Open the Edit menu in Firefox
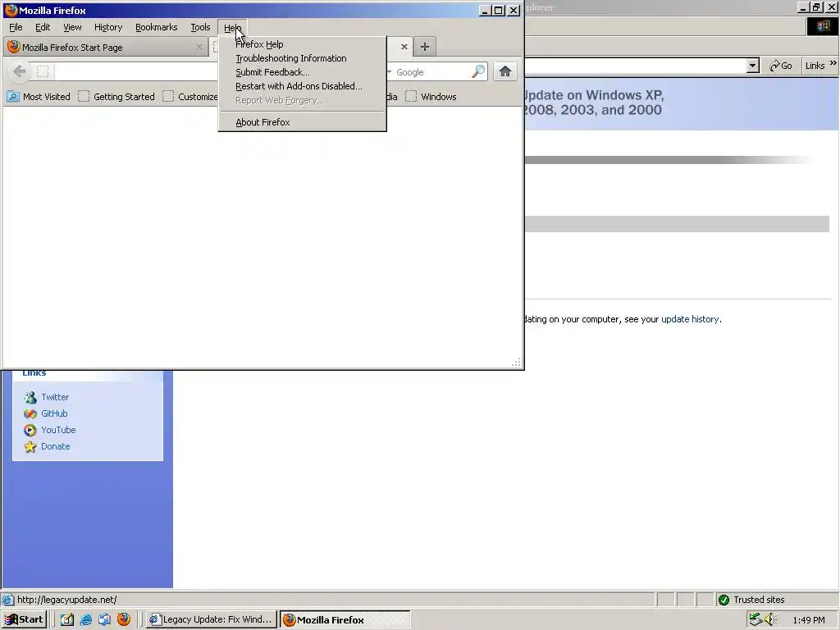The image size is (840, 630). 43,27
